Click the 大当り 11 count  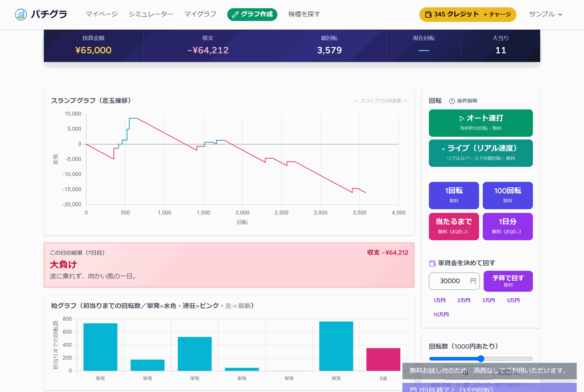[x=501, y=50]
